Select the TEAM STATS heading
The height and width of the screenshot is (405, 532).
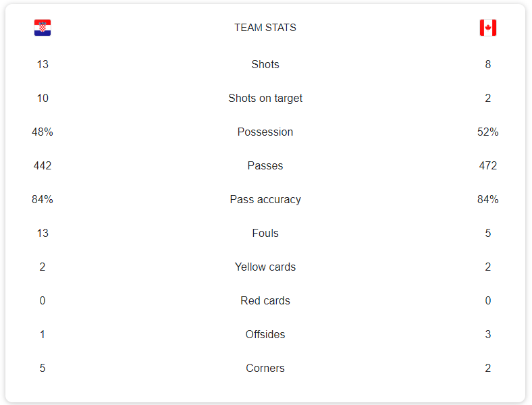[265, 28]
